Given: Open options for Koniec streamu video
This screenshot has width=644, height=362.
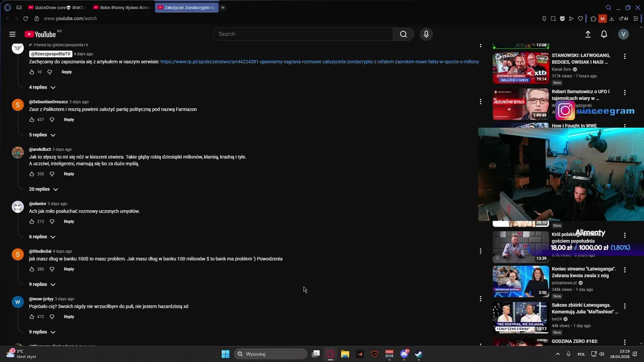Looking at the screenshot, I should [625, 270].
